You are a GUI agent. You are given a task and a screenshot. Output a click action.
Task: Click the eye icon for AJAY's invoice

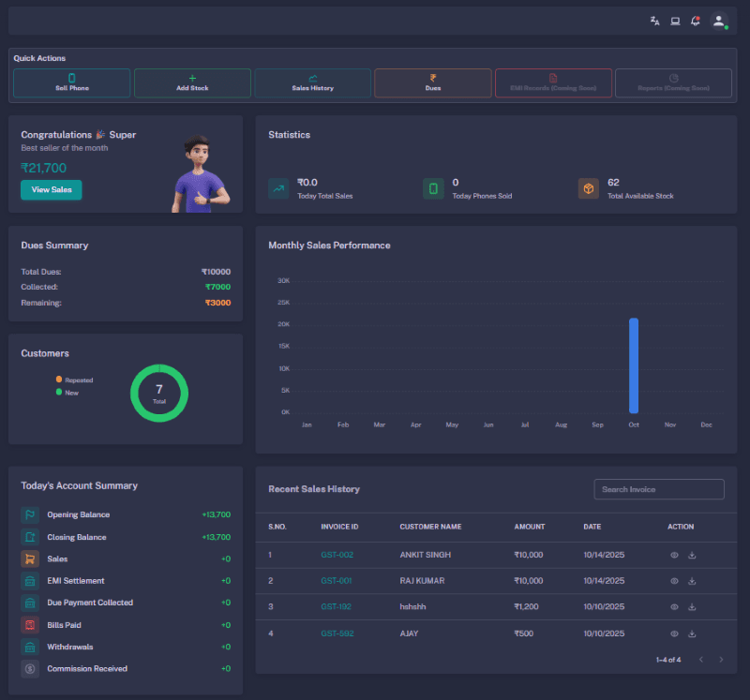(x=673, y=633)
